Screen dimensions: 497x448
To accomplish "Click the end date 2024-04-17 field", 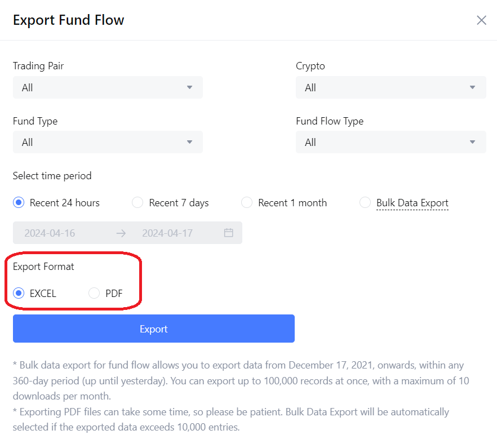I will tap(167, 233).
